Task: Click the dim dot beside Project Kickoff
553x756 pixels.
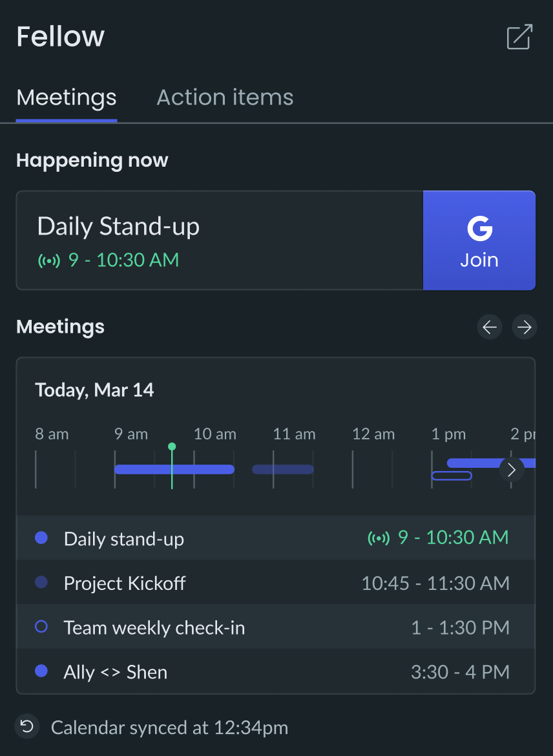Action: [x=41, y=582]
